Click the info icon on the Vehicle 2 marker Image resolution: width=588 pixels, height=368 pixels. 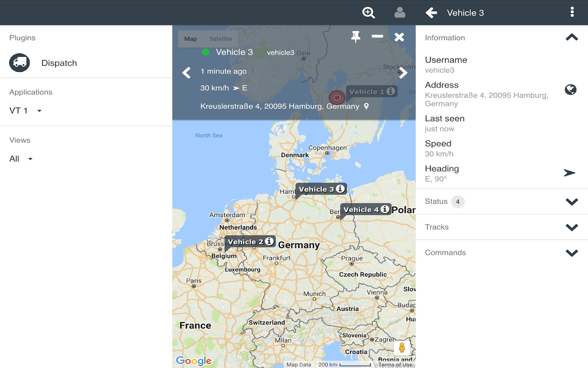(270, 241)
